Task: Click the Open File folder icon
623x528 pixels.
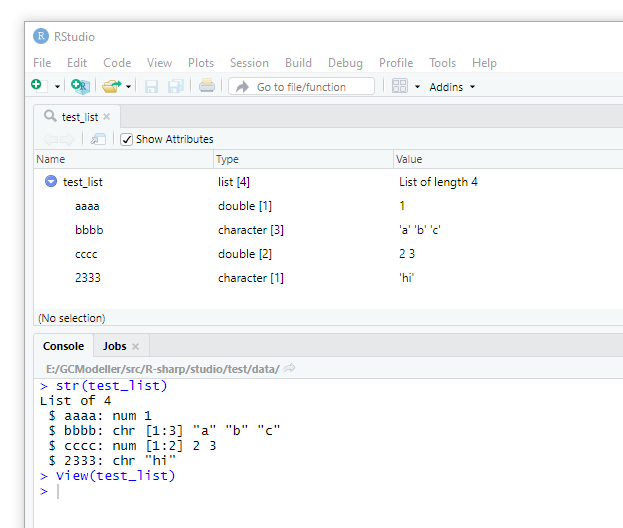Action: [x=111, y=87]
